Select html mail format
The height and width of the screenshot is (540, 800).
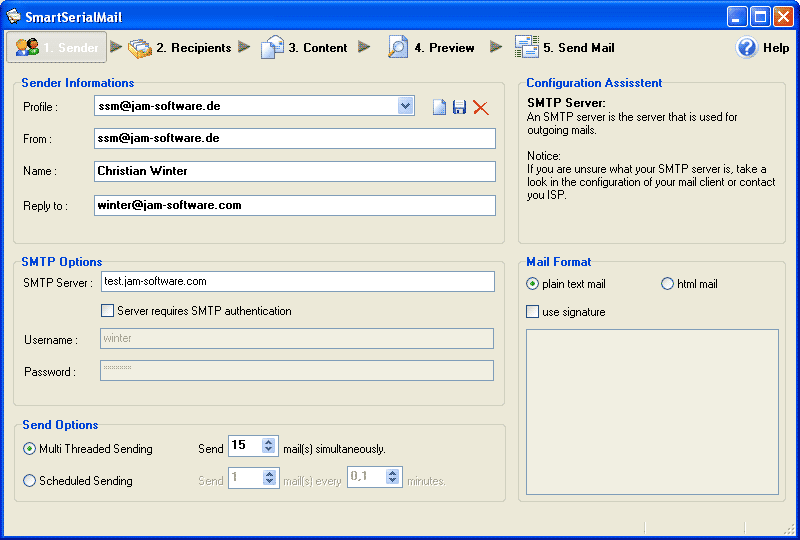667,284
